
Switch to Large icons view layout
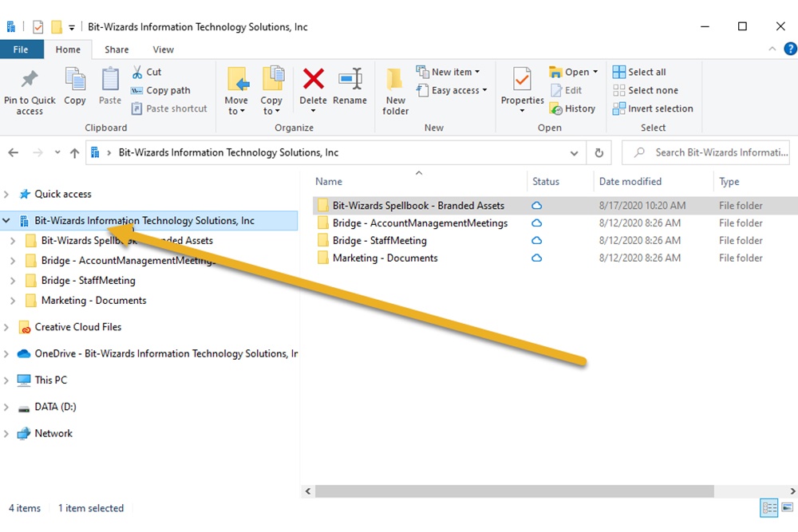point(788,507)
